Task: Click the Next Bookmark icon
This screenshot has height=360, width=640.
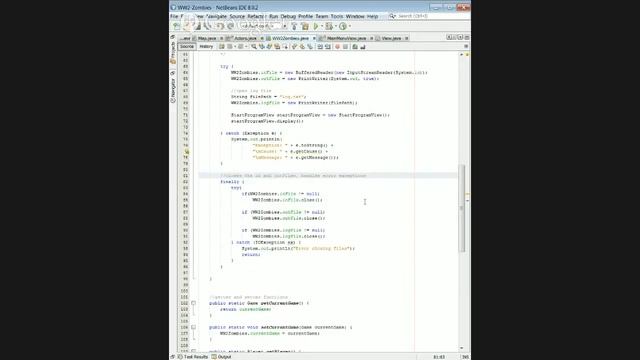Action: pyautogui.click(x=302, y=47)
